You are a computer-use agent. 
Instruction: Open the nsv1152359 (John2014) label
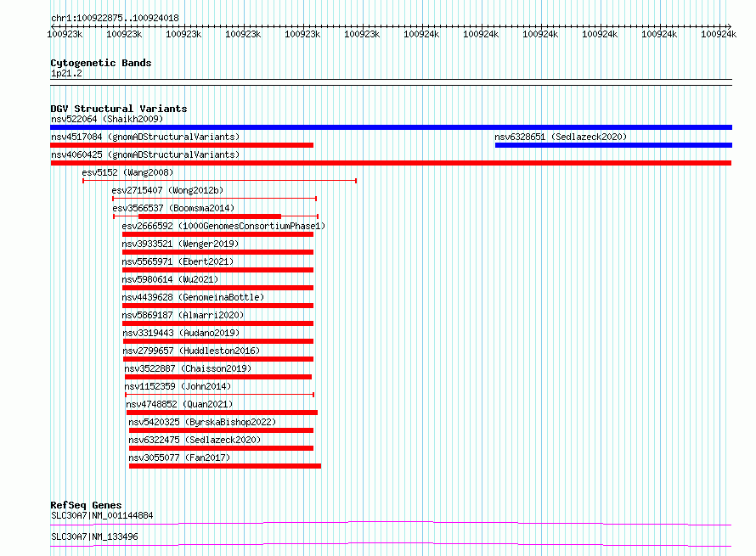click(x=178, y=386)
